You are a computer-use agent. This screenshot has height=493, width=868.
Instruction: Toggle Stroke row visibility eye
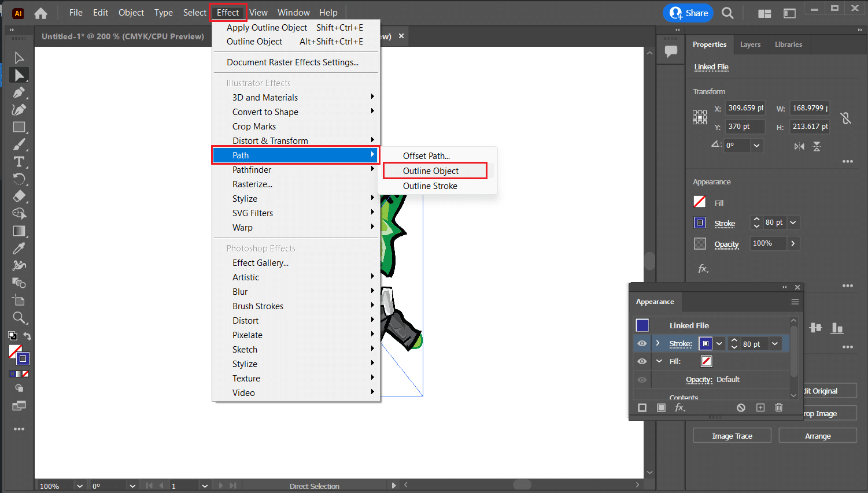coord(642,343)
